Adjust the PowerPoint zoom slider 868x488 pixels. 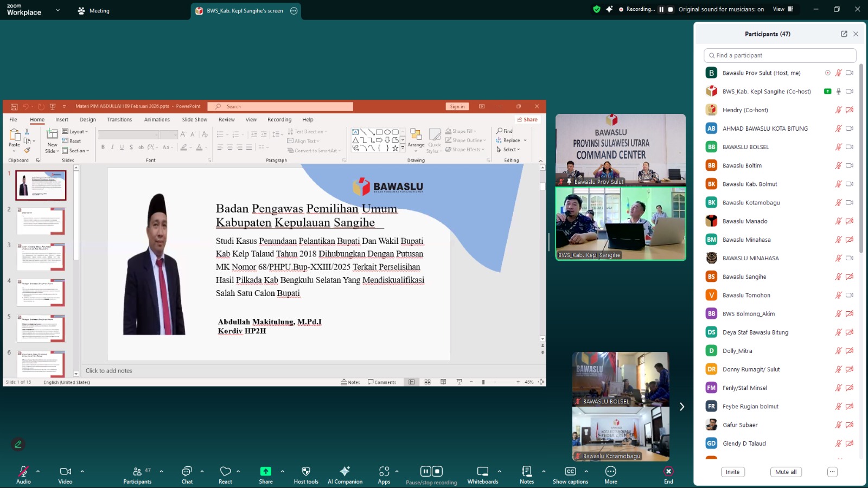coord(483,382)
